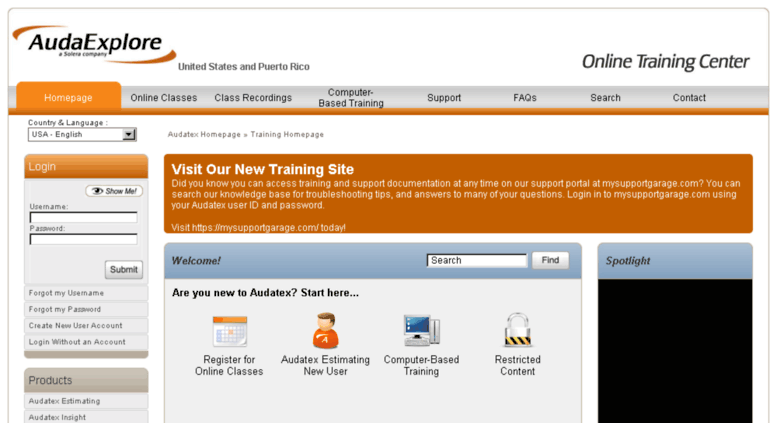The image size is (777, 423).
Task: Submit the login form
Action: coord(123,269)
